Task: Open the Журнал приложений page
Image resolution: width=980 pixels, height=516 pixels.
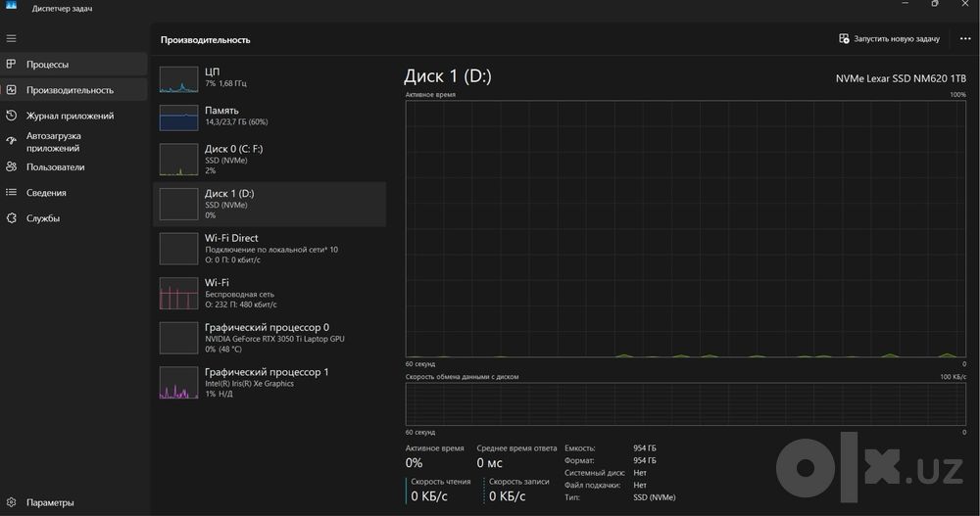Action: [73, 116]
